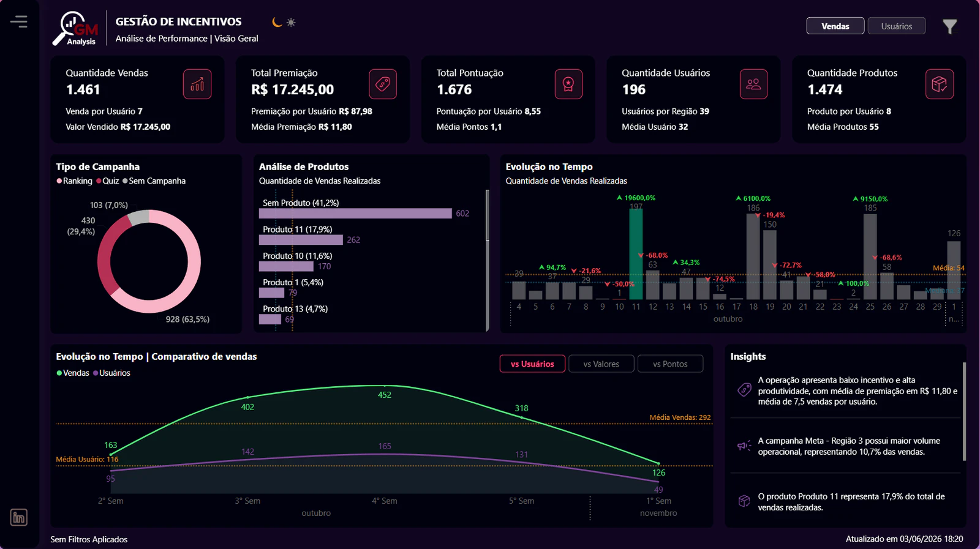Click the gray Sem Campanha donut segment
The image size is (980, 549).
140,217
